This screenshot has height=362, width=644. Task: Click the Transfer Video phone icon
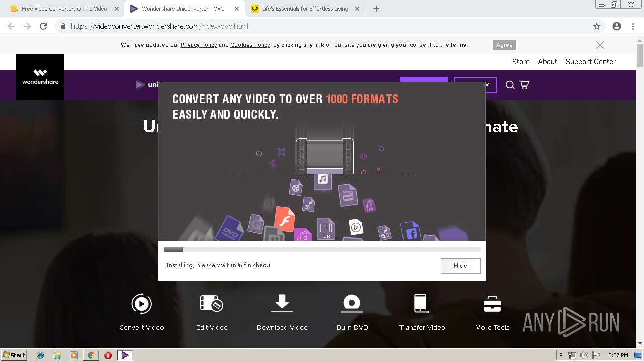point(421,304)
